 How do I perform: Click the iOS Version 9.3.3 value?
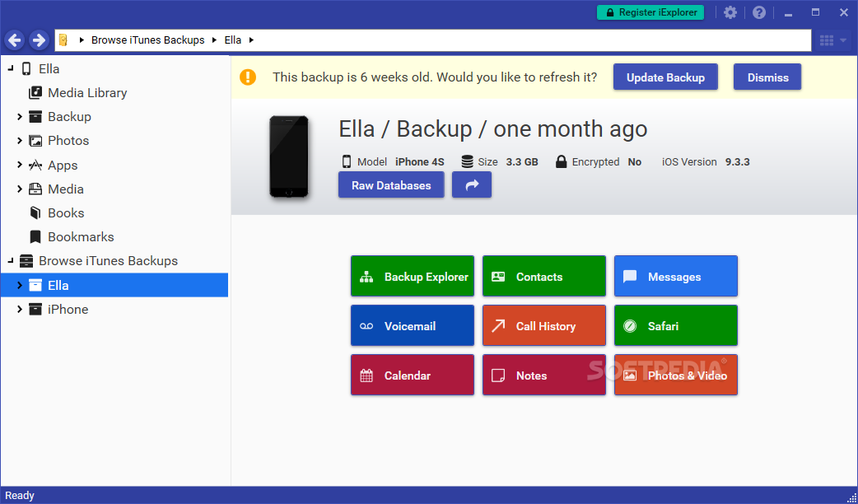tap(738, 161)
